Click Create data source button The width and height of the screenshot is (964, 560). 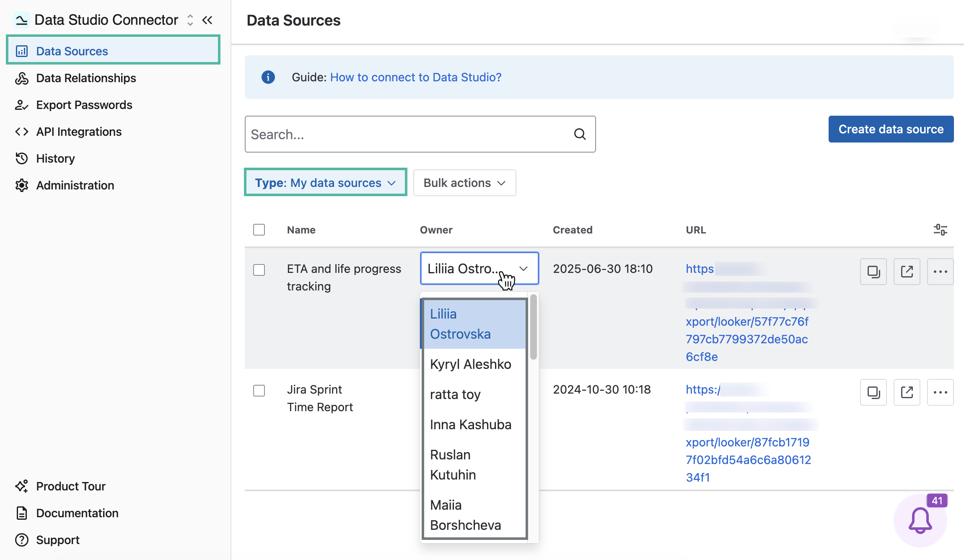tap(891, 129)
